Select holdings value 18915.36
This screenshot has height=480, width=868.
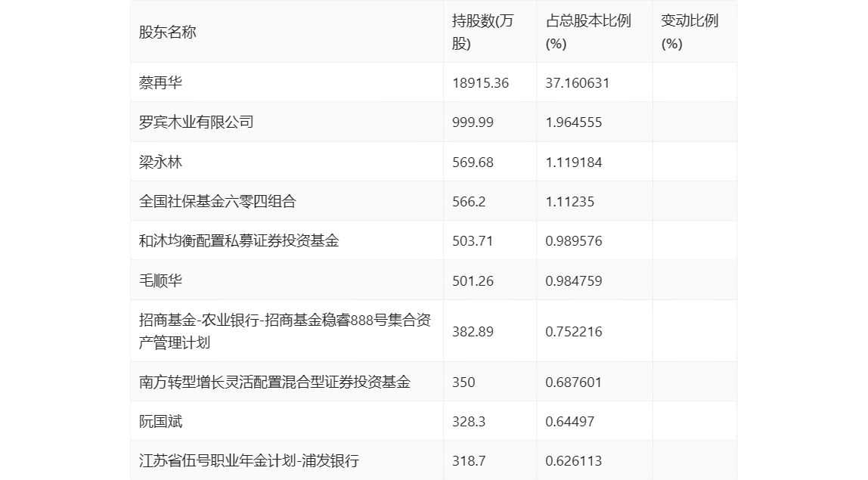pos(481,83)
